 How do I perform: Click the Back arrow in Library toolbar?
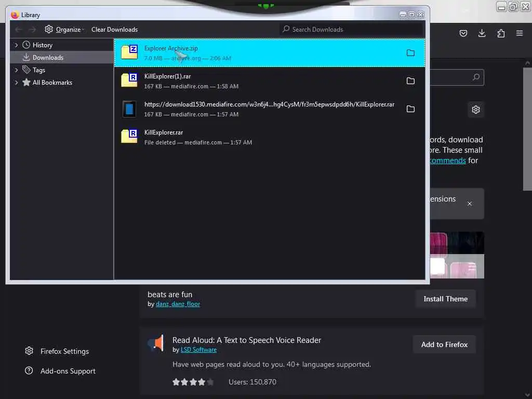point(19,30)
